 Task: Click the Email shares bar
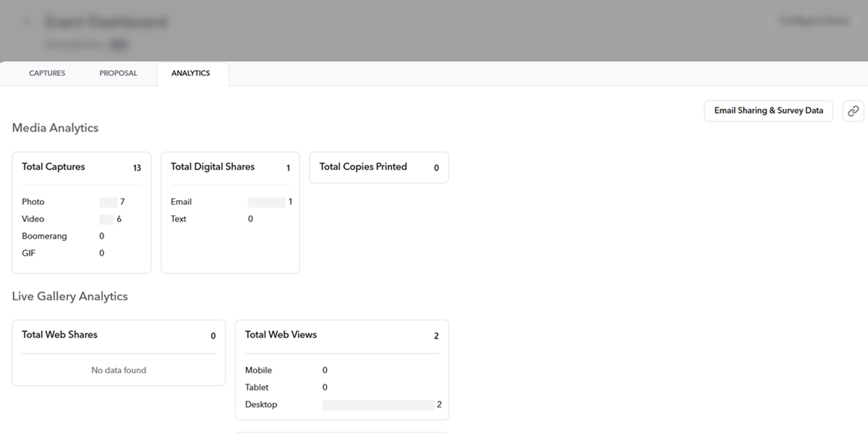pos(267,202)
